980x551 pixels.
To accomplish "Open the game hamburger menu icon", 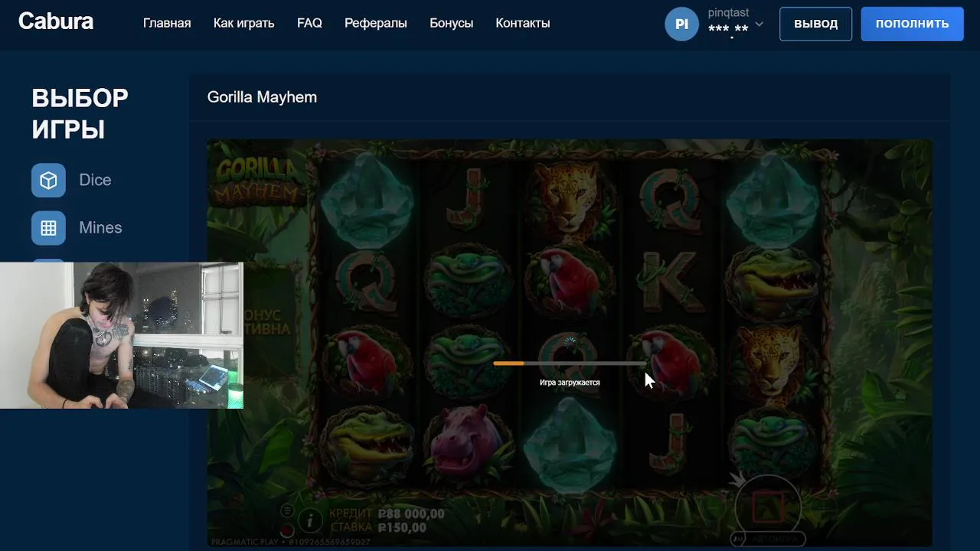I will (287, 510).
